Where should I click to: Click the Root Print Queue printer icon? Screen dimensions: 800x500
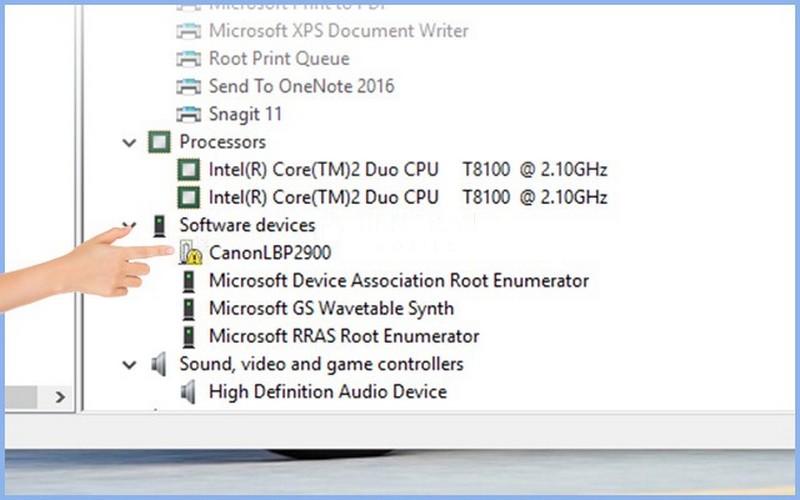pyautogui.click(x=188, y=59)
